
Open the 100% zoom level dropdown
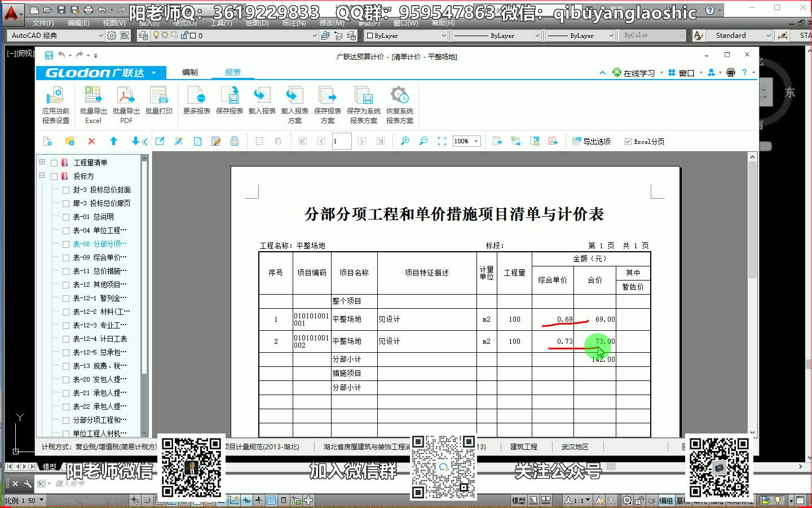(x=476, y=141)
